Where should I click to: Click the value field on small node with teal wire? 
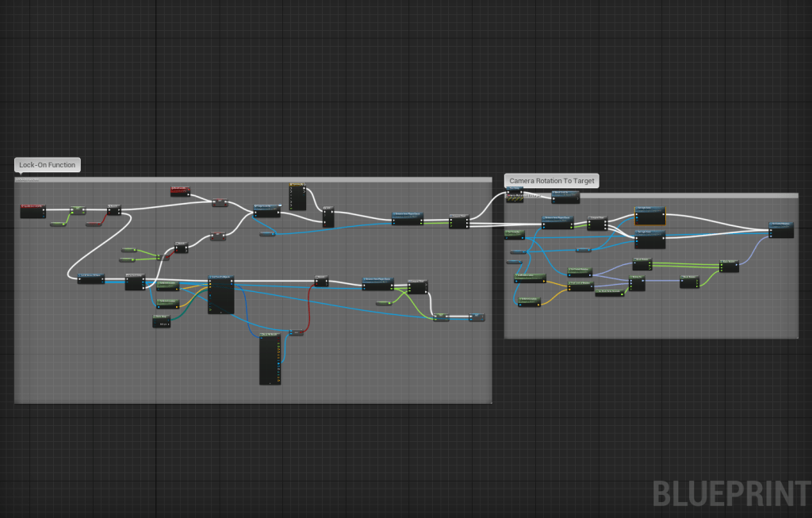(164, 324)
